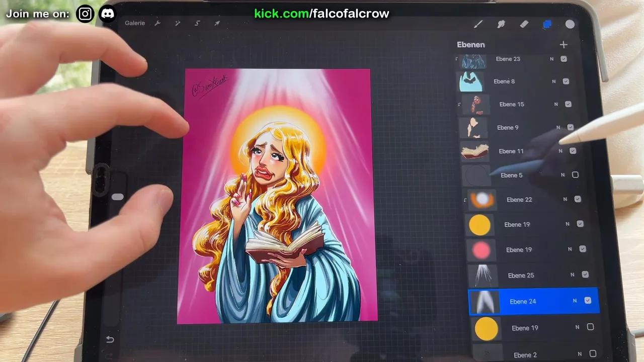This screenshot has width=644, height=362.
Task: Select the Brush tool
Action: coord(478,24)
